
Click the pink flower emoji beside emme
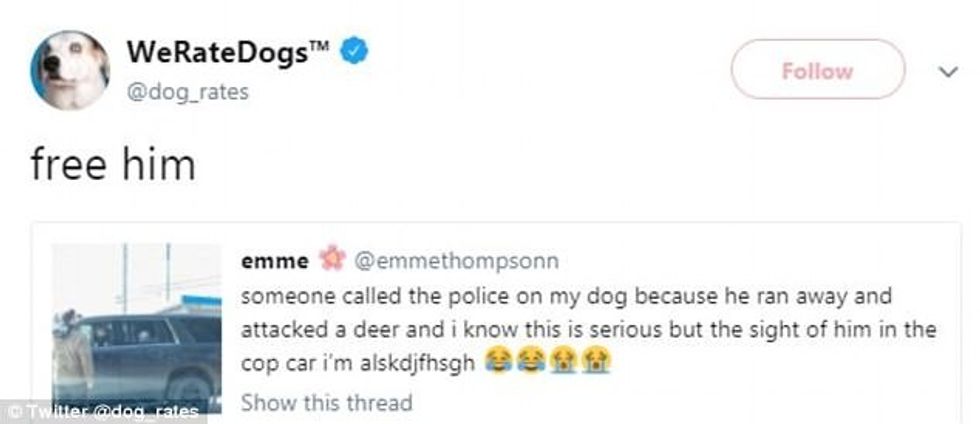[x=330, y=261]
